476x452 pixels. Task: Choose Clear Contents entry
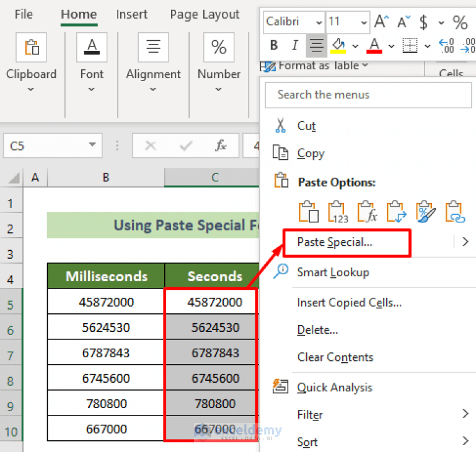(x=335, y=357)
